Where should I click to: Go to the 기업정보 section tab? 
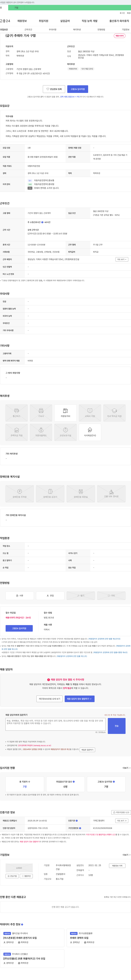pyautogui.click(x=126, y=30)
